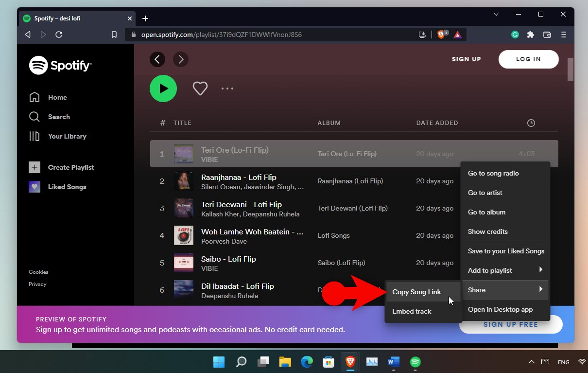Screen dimensions: 588x373
Task: Show hidden system tray icons chevron
Action: click(532, 362)
